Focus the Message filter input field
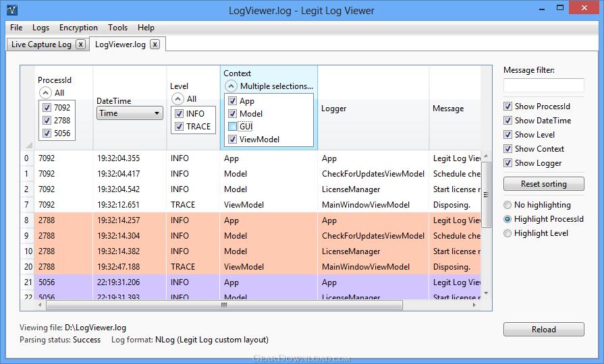The width and height of the screenshot is (604, 364). click(x=543, y=86)
